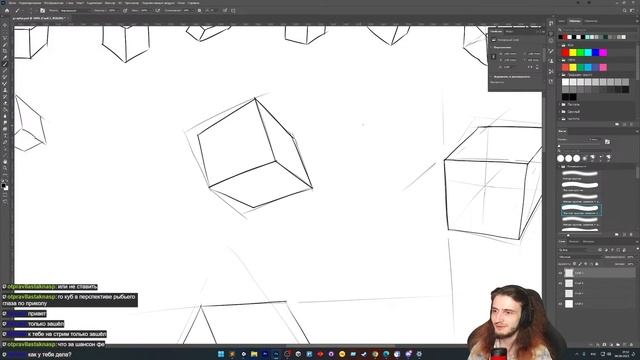
Task: Select the Hand tool
Action: [x=5, y=162]
